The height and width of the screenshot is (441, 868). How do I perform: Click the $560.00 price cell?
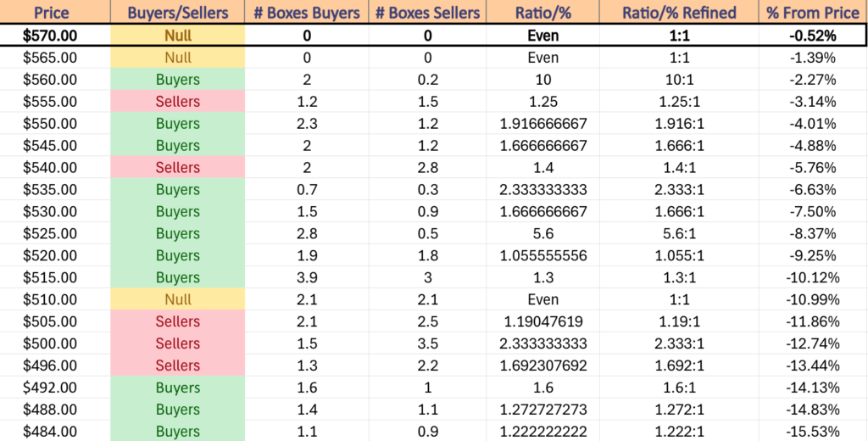tap(55, 80)
